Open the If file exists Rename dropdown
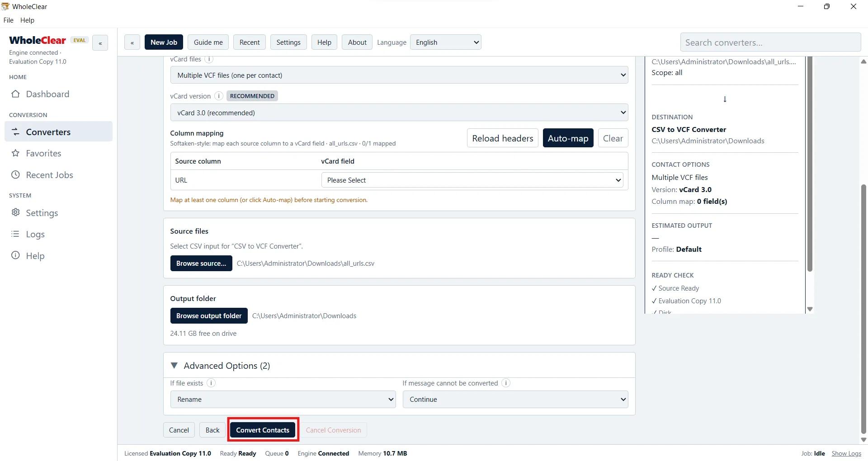Image resolution: width=868 pixels, height=461 pixels. 283,400
